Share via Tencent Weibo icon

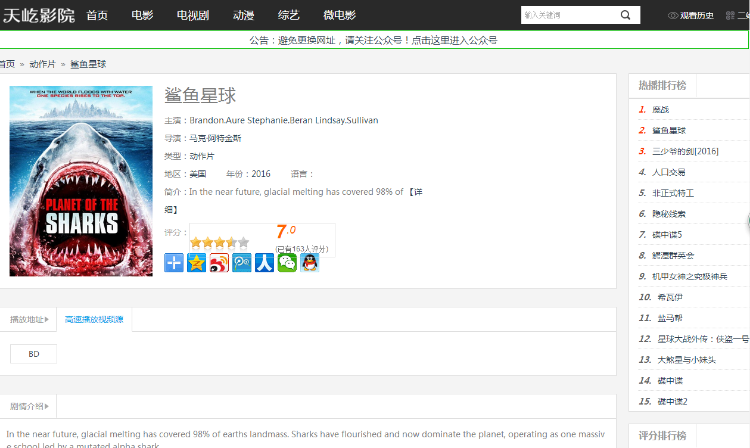[x=242, y=263]
